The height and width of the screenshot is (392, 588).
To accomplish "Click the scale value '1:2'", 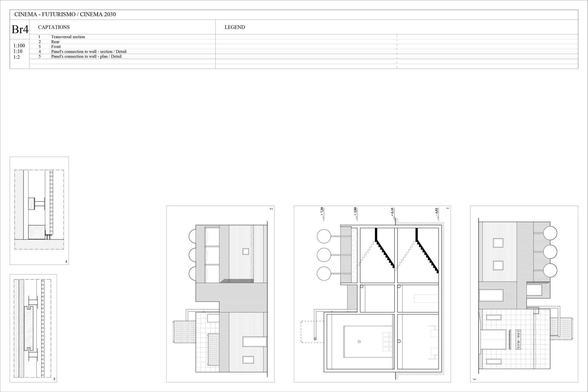I will tap(16, 57).
